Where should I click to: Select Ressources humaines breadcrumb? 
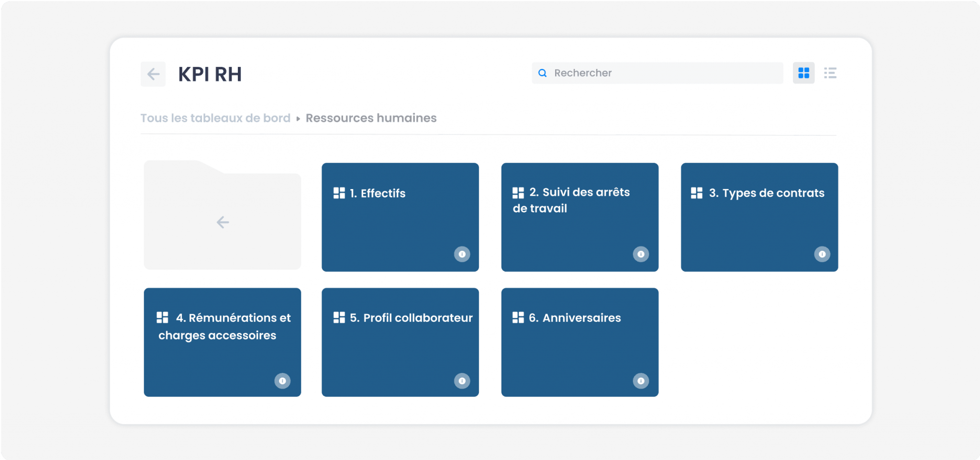pos(371,118)
